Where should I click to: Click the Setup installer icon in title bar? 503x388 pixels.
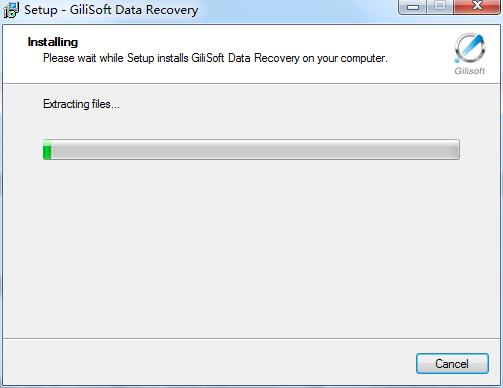[11, 10]
